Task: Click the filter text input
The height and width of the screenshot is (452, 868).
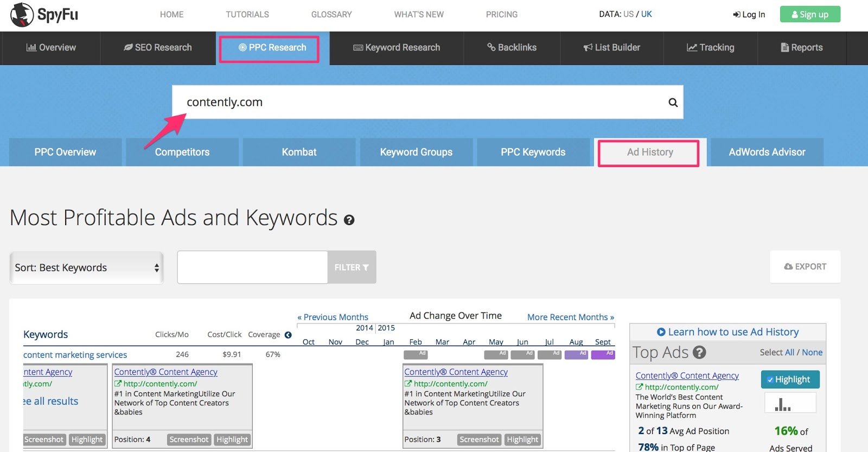Action: tap(252, 267)
